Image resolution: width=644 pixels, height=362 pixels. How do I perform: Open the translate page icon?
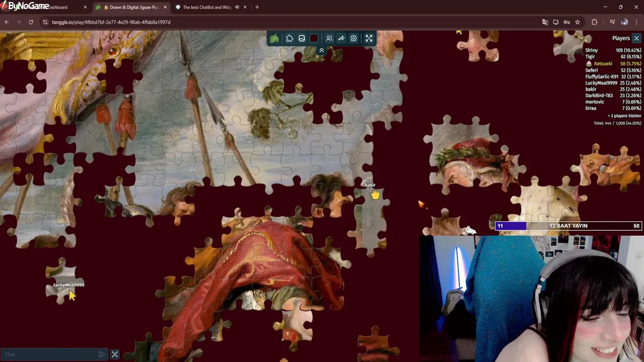click(545, 22)
